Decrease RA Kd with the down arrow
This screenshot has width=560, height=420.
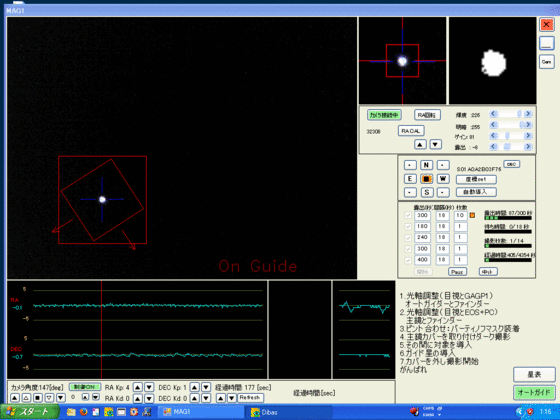149,398
